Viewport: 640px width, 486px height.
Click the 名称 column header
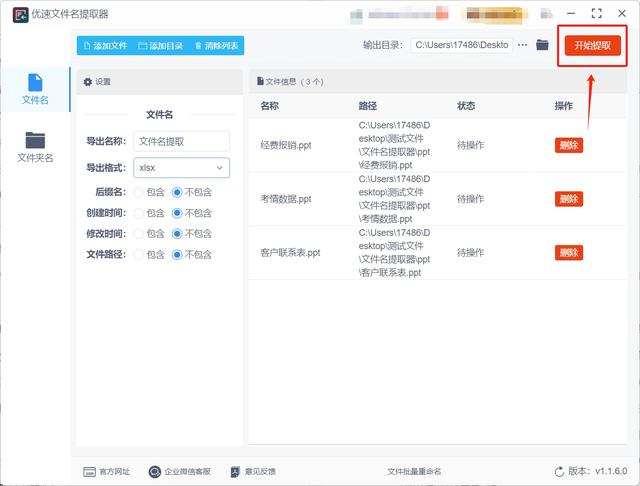click(269, 106)
